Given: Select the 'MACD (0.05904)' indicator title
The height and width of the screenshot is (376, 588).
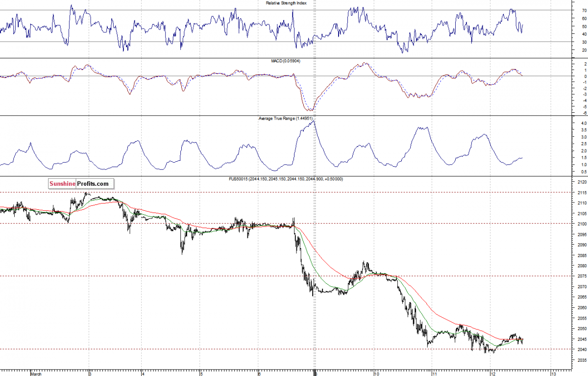Looking at the screenshot, I should pos(287,61).
